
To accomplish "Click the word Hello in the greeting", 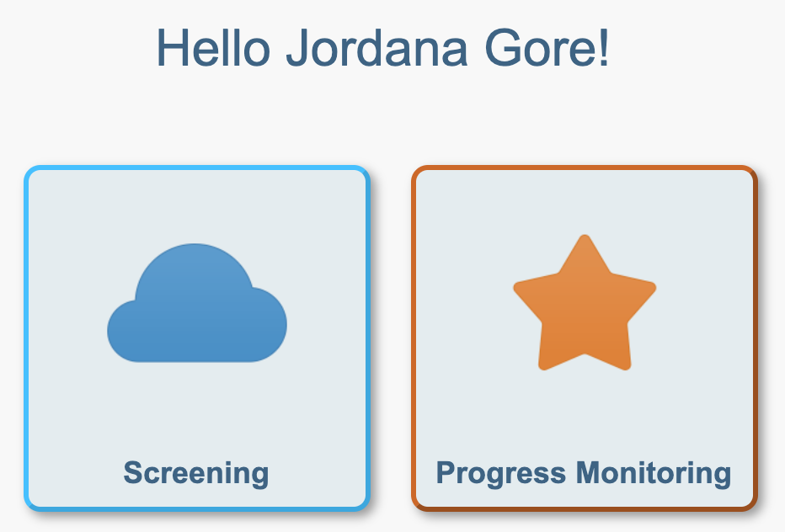I will [x=214, y=47].
